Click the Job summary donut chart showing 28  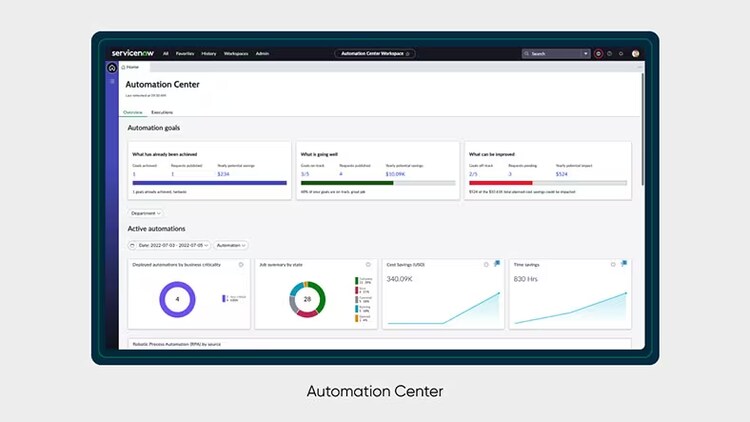307,299
